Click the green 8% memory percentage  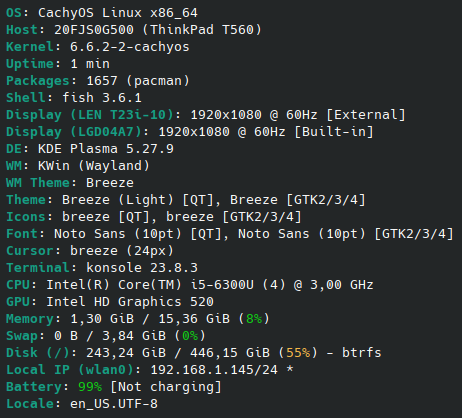(x=254, y=319)
